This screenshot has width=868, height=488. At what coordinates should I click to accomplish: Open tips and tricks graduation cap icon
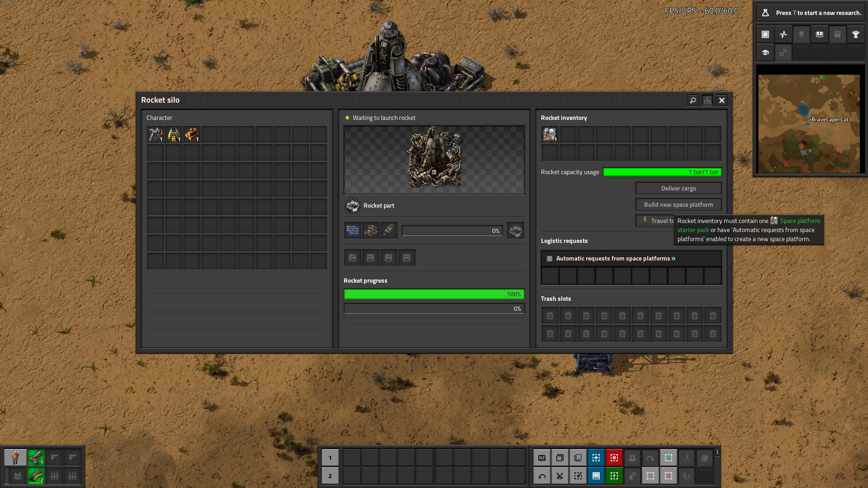pyautogui.click(x=765, y=52)
